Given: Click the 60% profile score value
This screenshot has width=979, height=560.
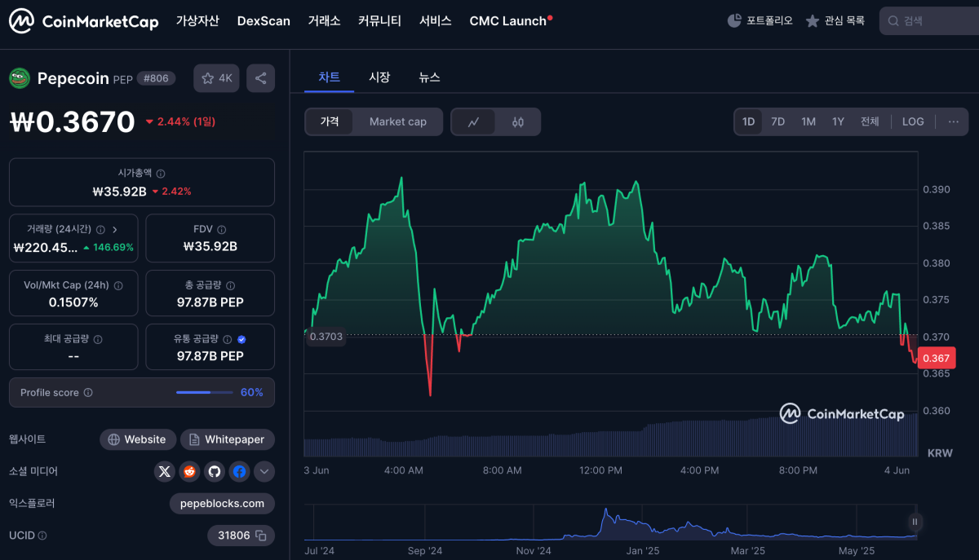Looking at the screenshot, I should point(252,393).
